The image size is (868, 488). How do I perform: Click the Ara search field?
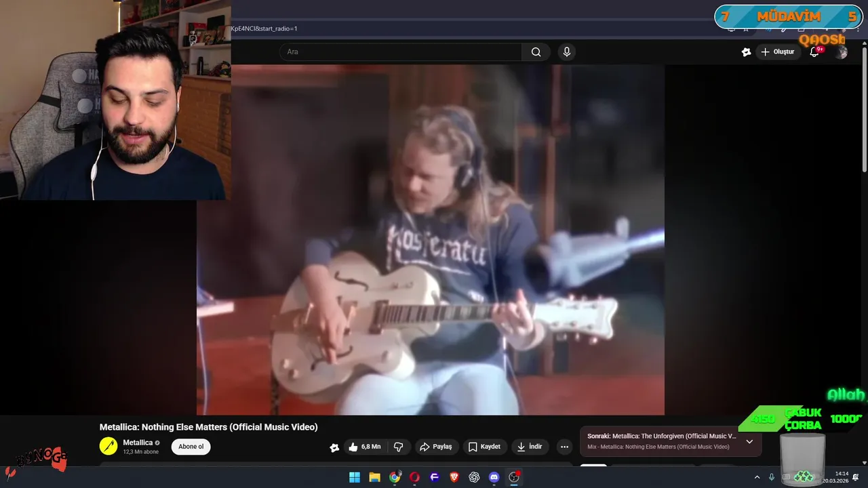pyautogui.click(x=400, y=52)
